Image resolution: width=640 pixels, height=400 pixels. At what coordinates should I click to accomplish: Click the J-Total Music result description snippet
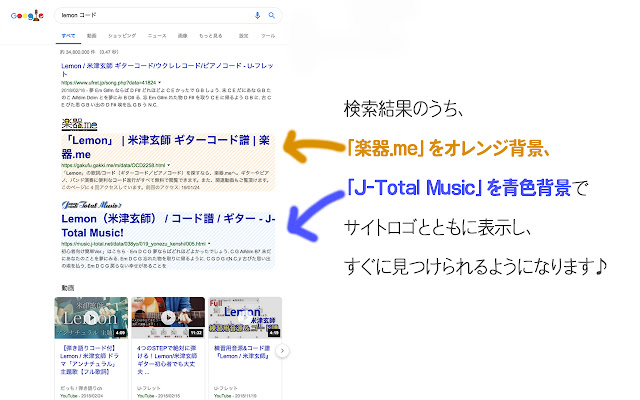point(166,258)
